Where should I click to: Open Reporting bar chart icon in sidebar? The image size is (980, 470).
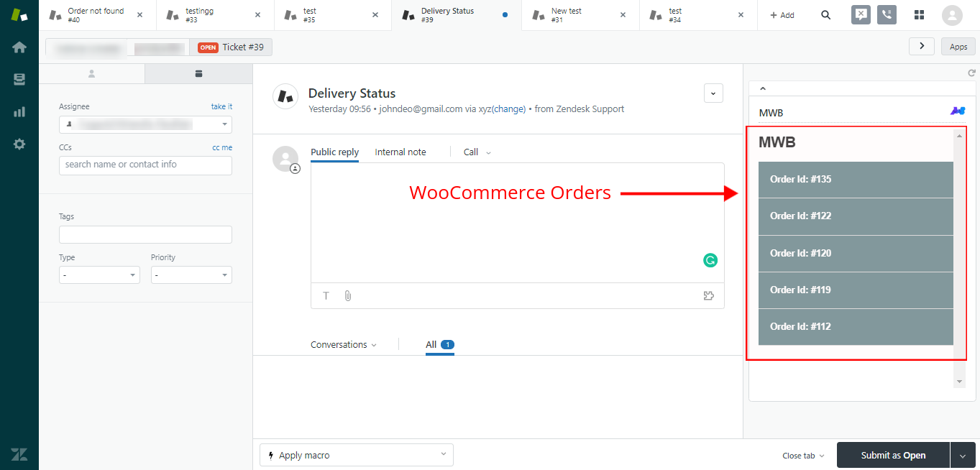point(19,112)
